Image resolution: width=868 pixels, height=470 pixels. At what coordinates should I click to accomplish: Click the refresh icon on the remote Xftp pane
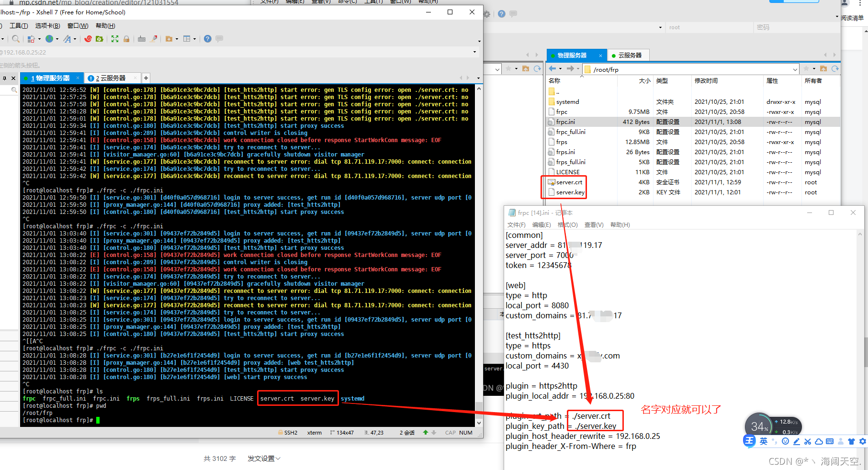click(835, 69)
